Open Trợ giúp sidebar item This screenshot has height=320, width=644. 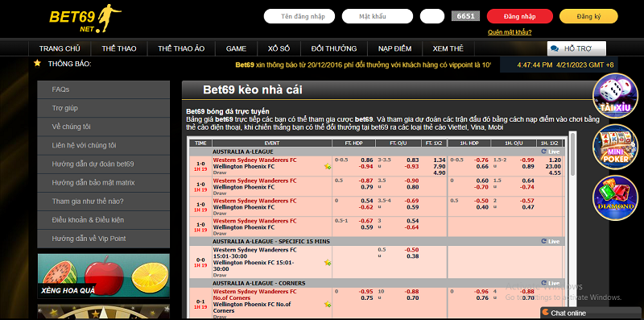point(104,108)
